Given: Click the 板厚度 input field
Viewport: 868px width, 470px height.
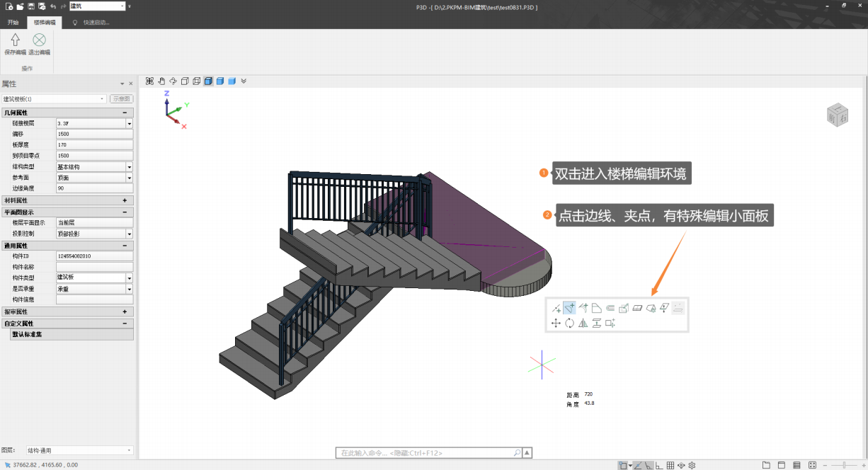Looking at the screenshot, I should click(x=94, y=144).
